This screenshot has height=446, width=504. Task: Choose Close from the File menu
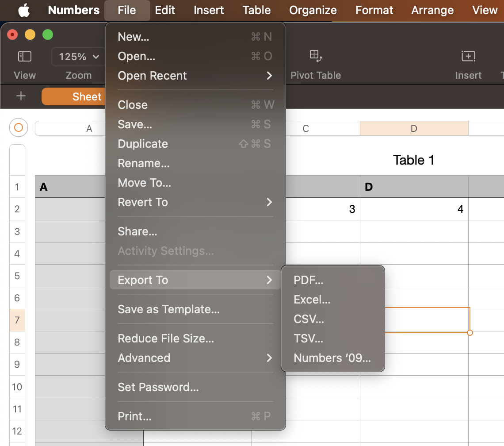(195, 105)
